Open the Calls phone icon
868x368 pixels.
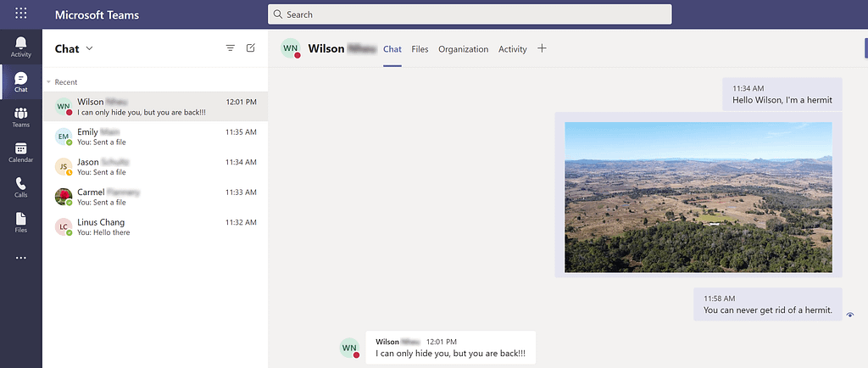point(20,187)
